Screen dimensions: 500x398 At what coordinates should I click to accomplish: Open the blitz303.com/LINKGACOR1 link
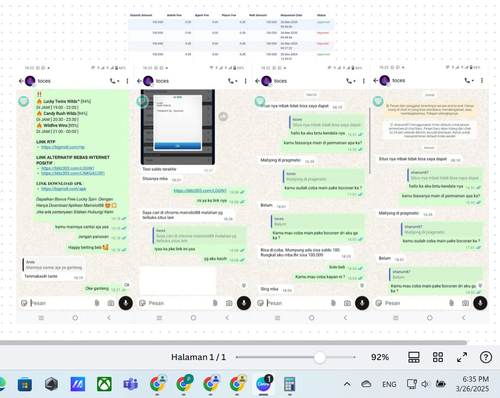pos(73,173)
